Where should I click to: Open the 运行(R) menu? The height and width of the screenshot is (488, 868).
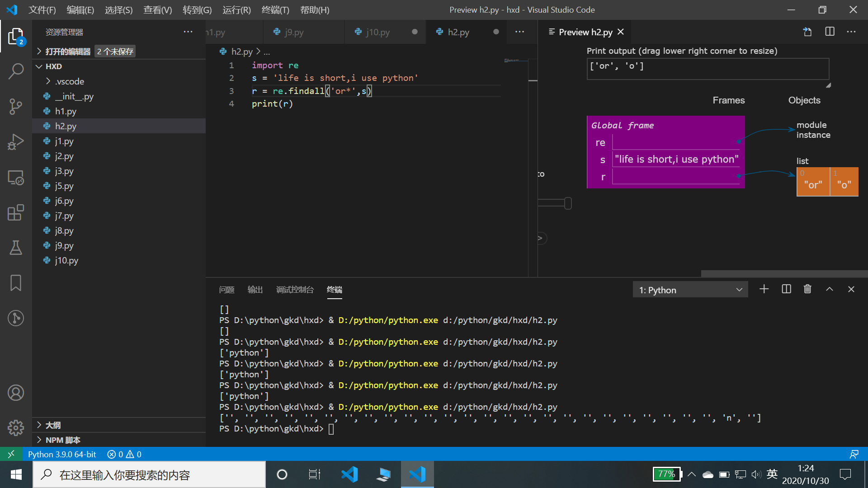pyautogui.click(x=237, y=10)
